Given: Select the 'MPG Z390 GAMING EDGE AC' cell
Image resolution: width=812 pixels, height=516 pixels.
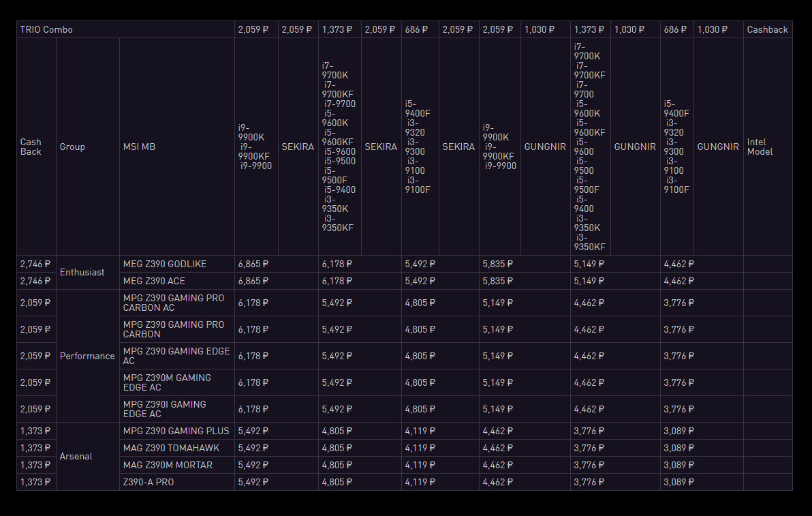Looking at the screenshot, I should point(176,356).
